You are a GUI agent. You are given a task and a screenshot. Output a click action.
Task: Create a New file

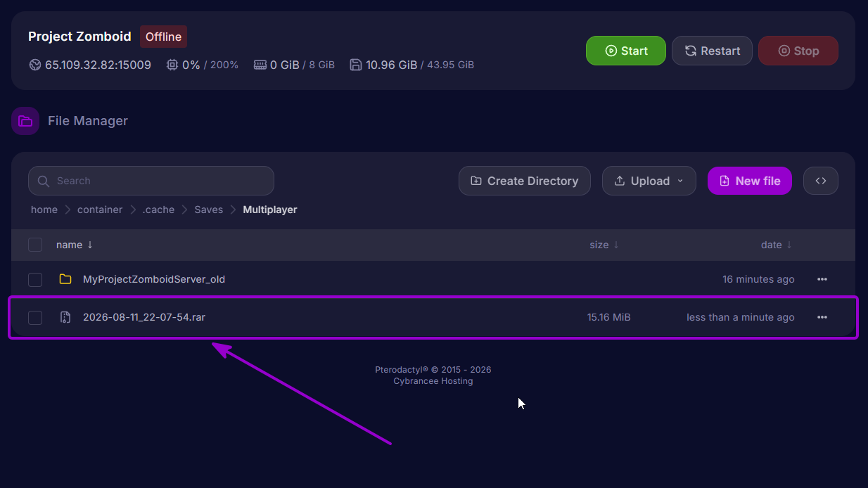pos(749,181)
